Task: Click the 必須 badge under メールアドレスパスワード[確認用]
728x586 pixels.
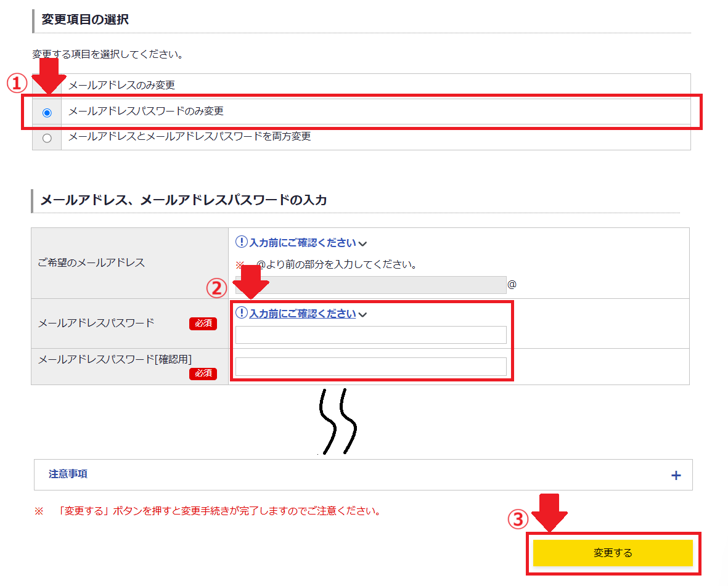Action: pyautogui.click(x=203, y=373)
